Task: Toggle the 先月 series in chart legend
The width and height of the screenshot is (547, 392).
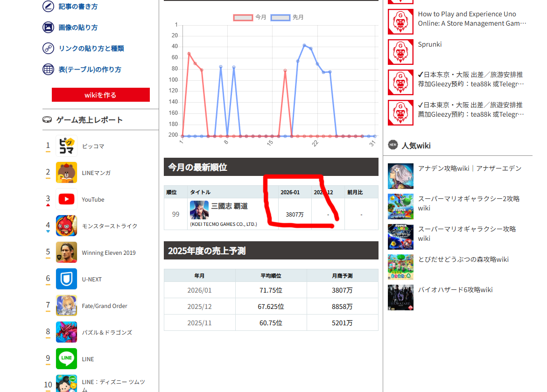Action: click(x=287, y=17)
